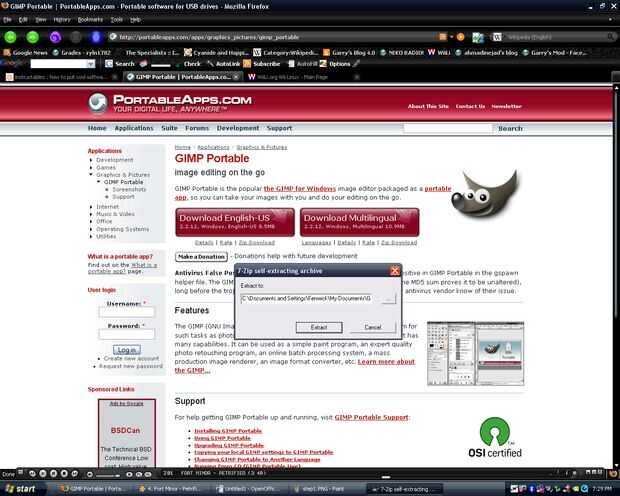The image size is (620, 496).
Task: Click the Google toolbar Search button
Action: [x=120, y=64]
